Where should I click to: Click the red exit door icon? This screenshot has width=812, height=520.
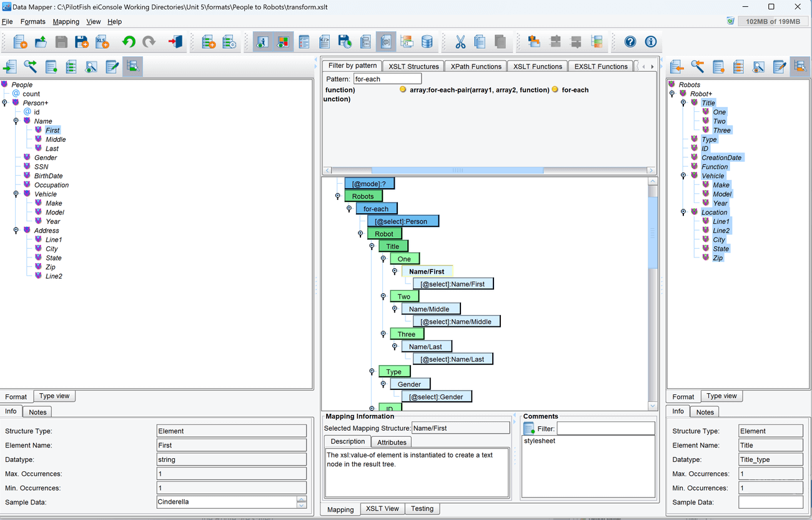click(176, 42)
